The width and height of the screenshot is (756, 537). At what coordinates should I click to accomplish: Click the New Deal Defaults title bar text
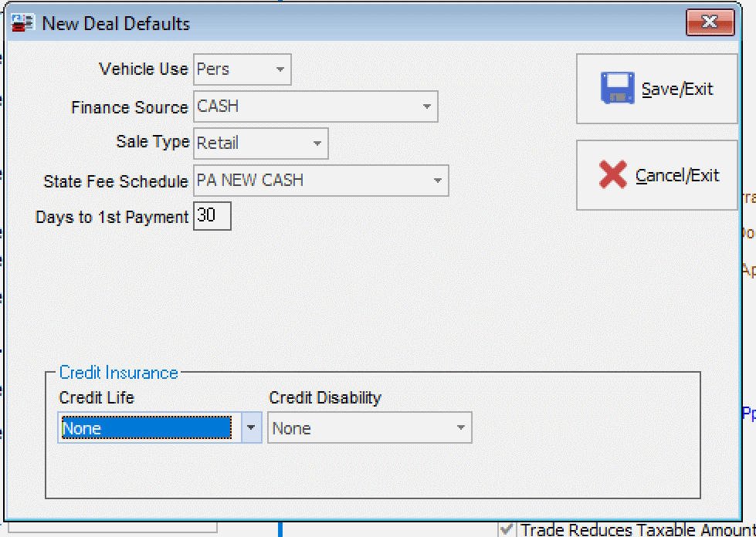pyautogui.click(x=116, y=23)
